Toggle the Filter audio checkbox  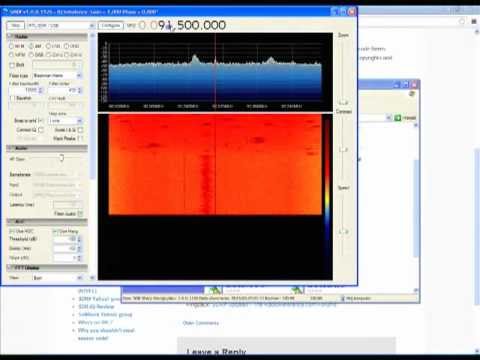pyautogui.click(x=80, y=214)
